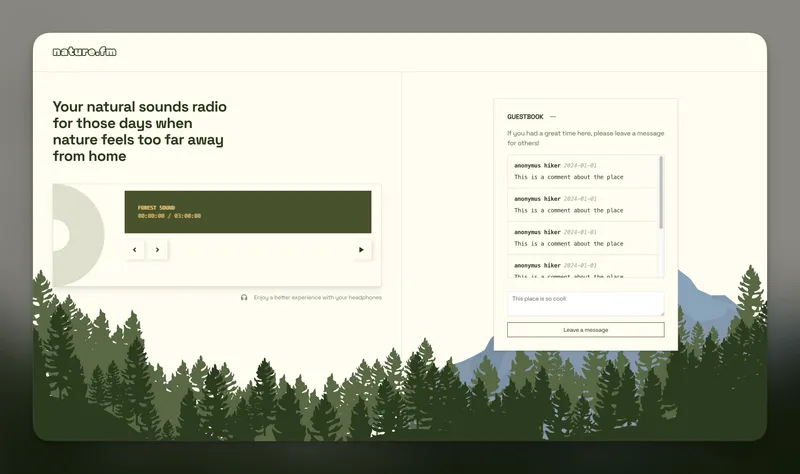The image size is (800, 474).
Task: Submit with the Leave a message button
Action: (586, 330)
